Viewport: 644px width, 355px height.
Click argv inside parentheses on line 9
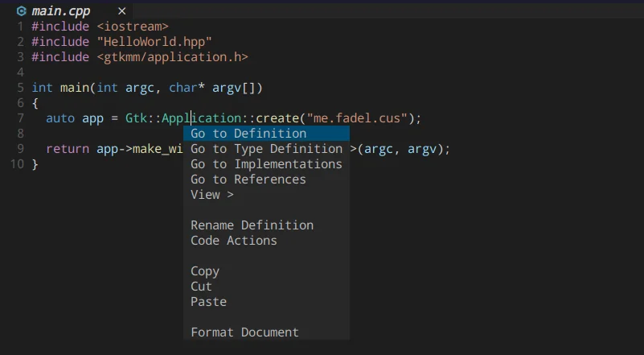[x=422, y=149]
